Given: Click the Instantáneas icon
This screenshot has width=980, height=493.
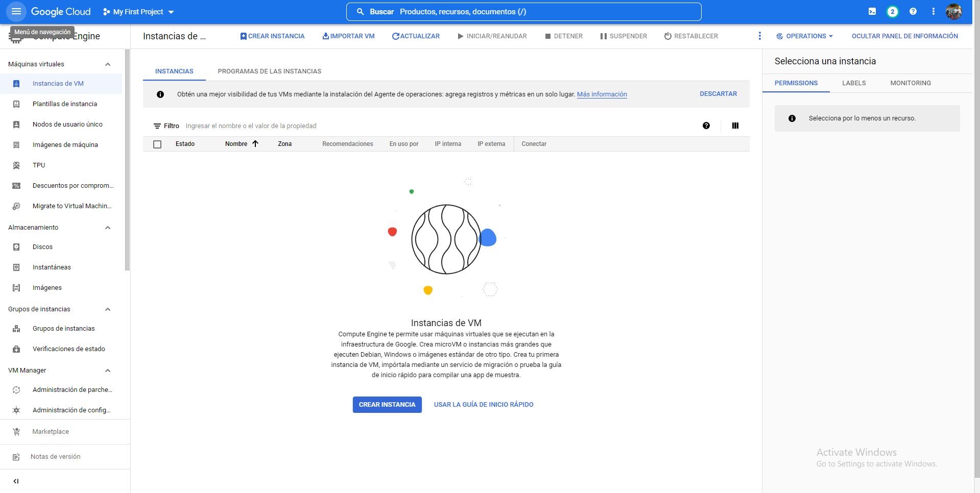Looking at the screenshot, I should click(x=16, y=267).
